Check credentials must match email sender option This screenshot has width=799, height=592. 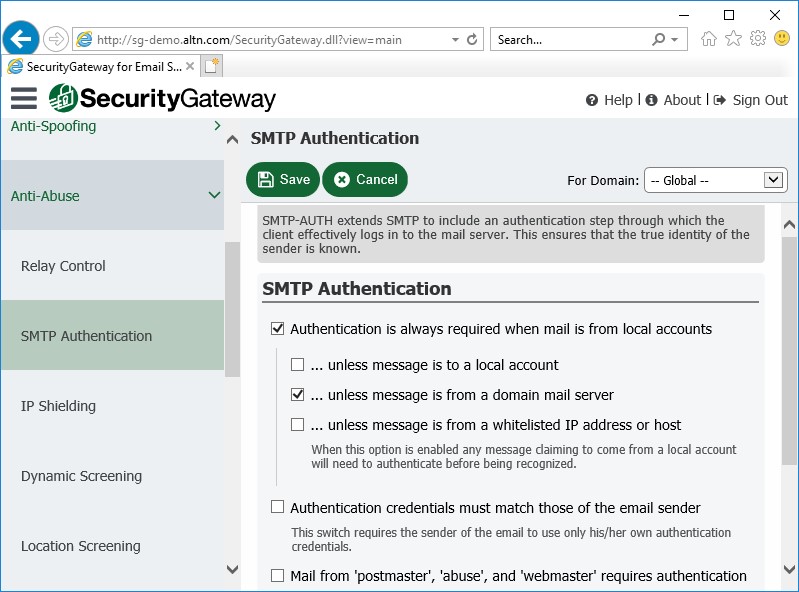(x=277, y=507)
